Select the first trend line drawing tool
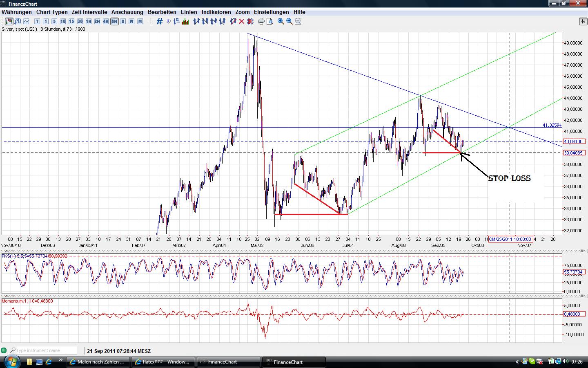 (196, 21)
